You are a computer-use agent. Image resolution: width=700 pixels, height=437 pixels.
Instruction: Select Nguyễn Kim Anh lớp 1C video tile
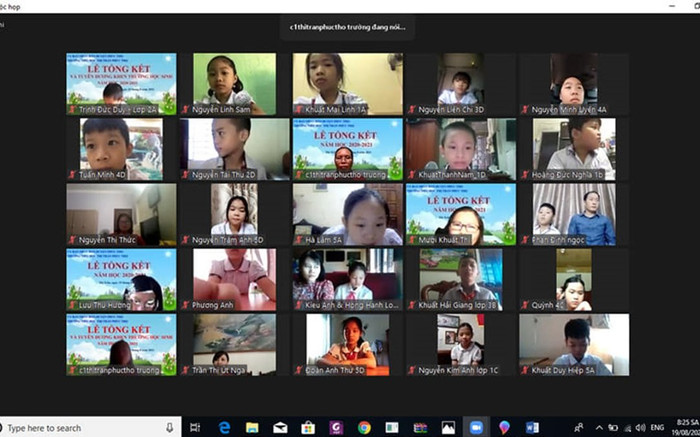click(461, 345)
